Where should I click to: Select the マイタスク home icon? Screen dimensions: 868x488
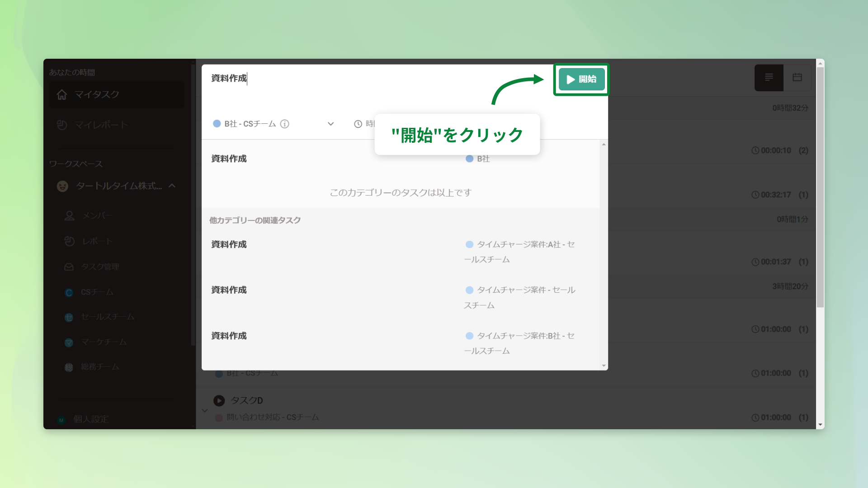coord(62,94)
